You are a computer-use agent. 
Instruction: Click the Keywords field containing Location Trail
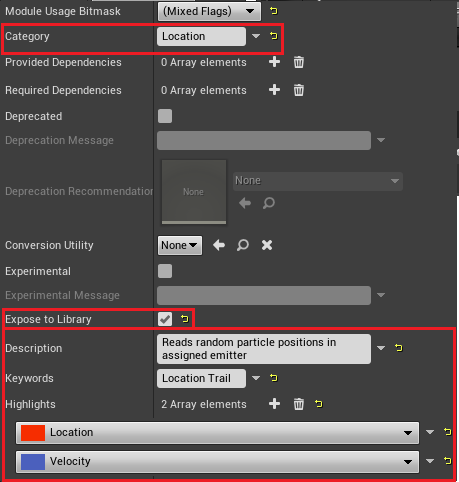pos(201,378)
